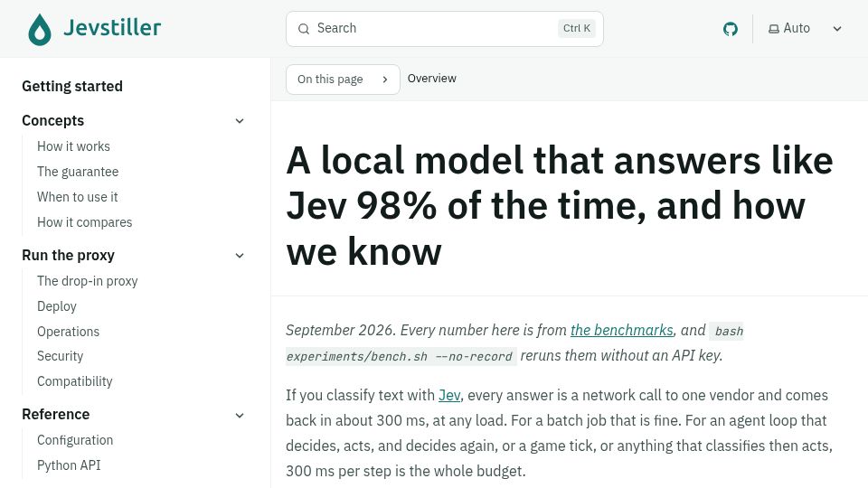Open the Run the proxy heading

(68, 256)
